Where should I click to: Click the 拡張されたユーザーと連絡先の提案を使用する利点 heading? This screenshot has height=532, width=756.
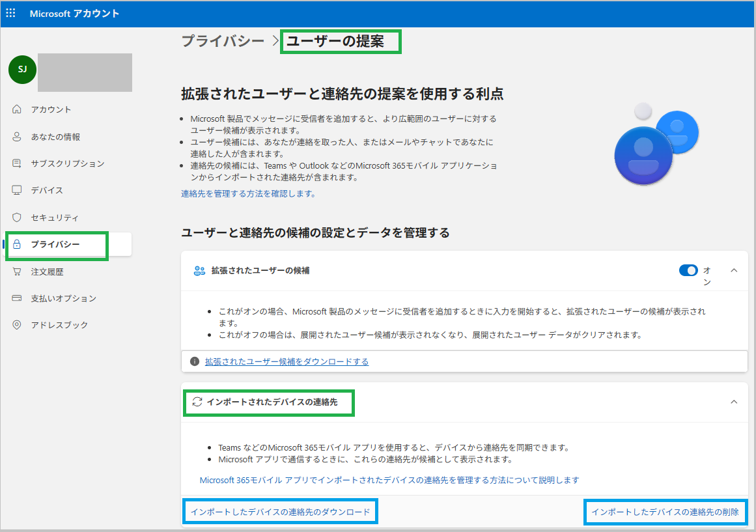pyautogui.click(x=343, y=94)
